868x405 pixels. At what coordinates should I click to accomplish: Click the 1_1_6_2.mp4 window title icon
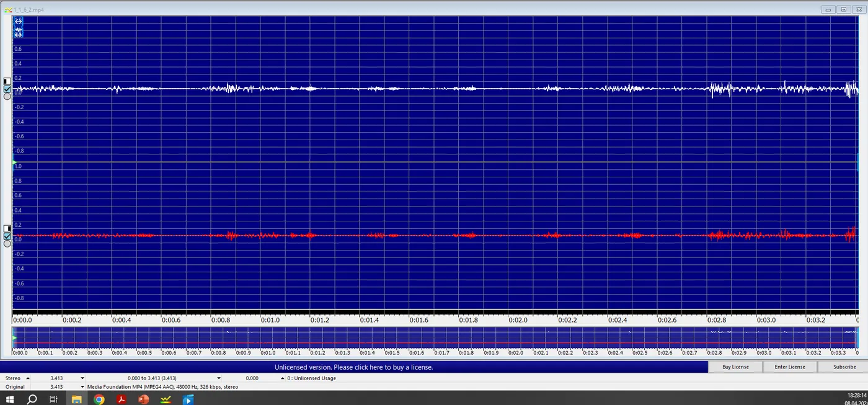8,10
